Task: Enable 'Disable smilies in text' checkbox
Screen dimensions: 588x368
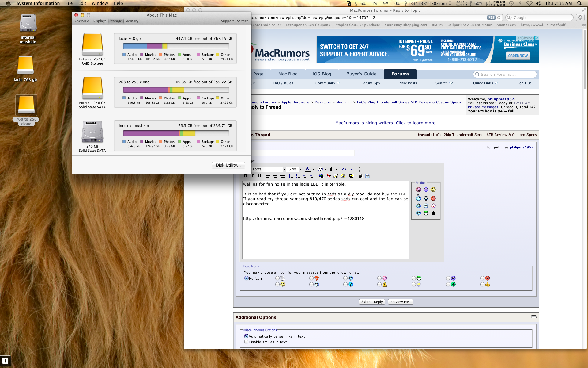Action: (x=246, y=342)
